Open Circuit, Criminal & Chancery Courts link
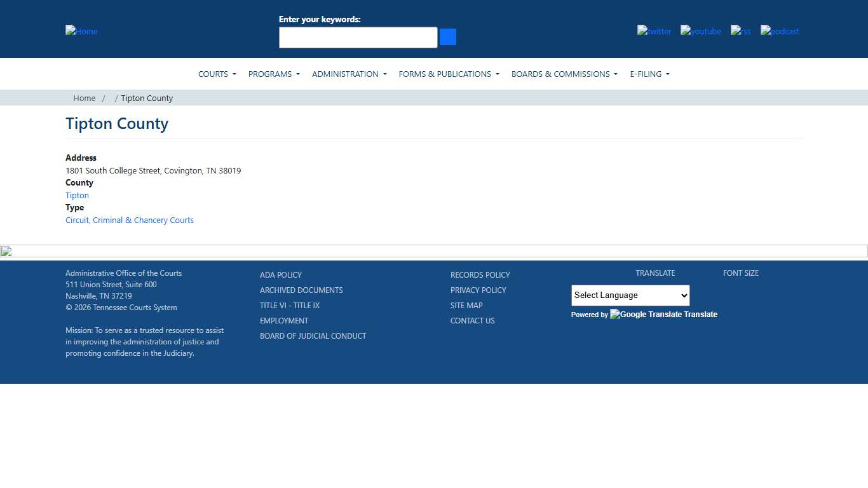Viewport: 868px width, 488px height. click(x=130, y=220)
